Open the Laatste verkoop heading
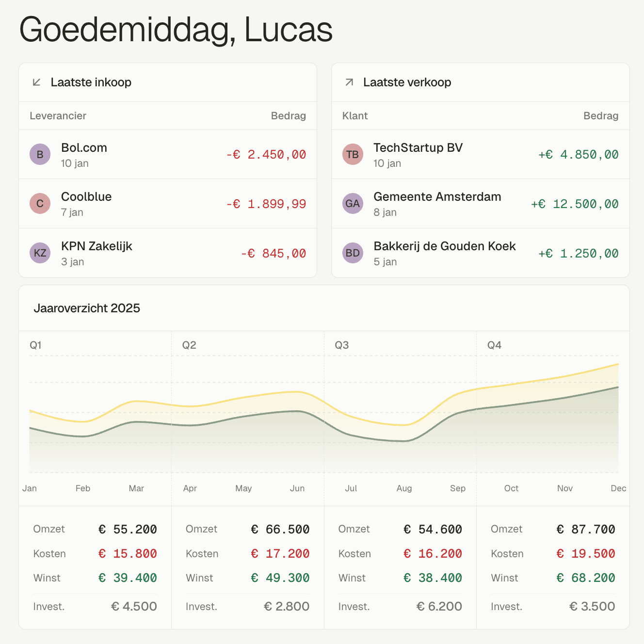 tap(407, 82)
